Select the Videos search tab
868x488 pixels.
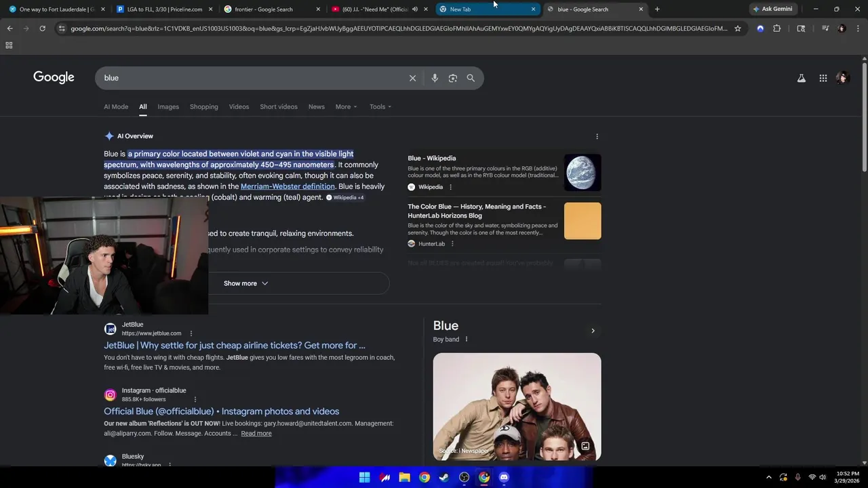point(239,106)
